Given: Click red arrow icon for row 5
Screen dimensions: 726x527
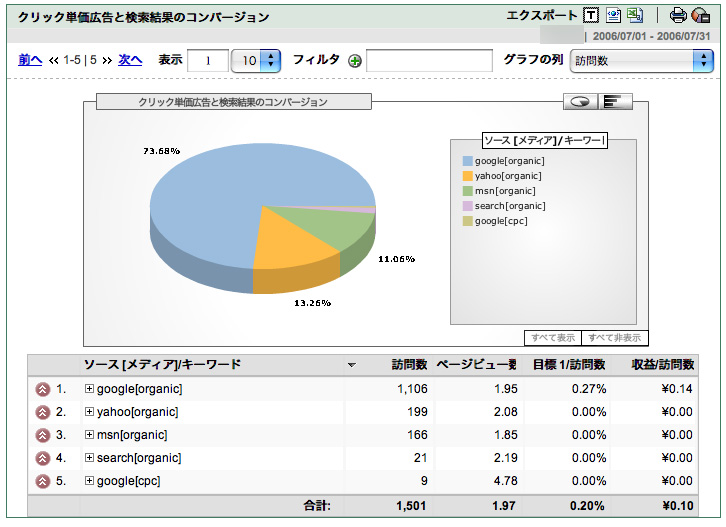Looking at the screenshot, I should (x=43, y=481).
